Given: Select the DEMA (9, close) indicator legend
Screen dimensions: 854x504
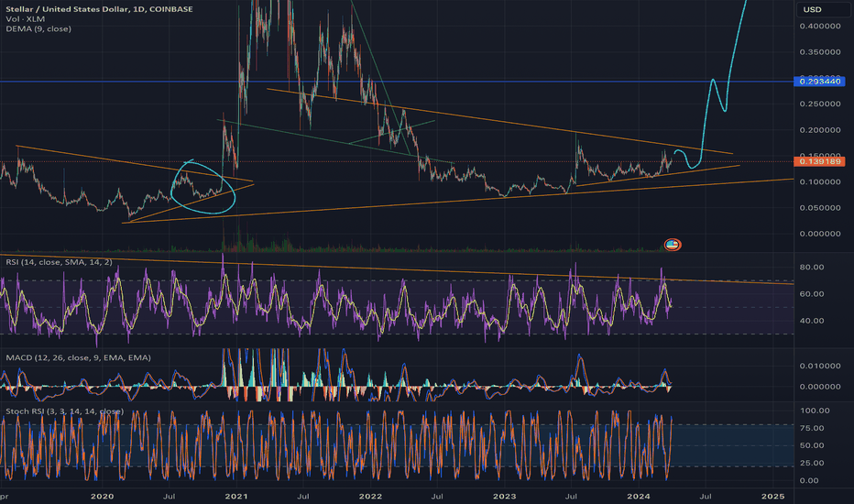Looking at the screenshot, I should tap(38, 28).
